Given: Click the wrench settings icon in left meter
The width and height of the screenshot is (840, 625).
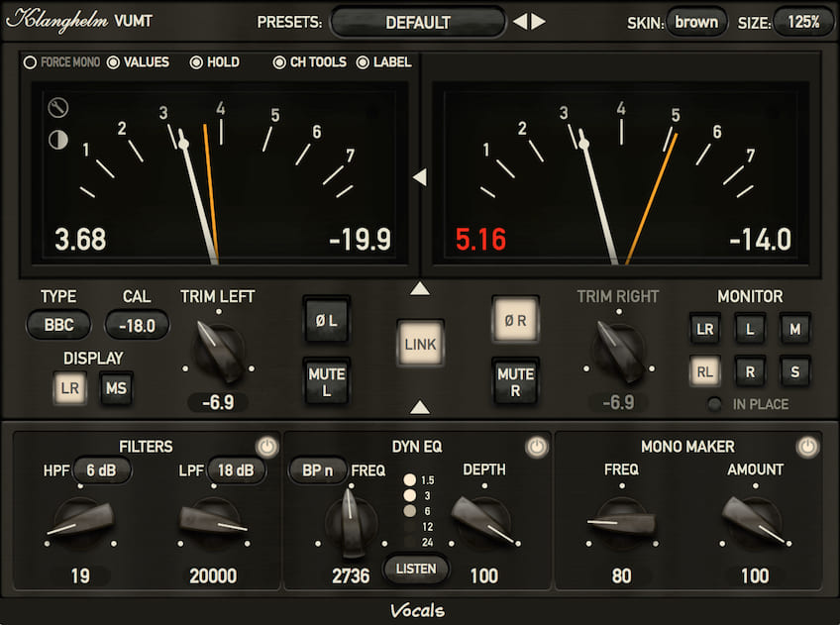Looking at the screenshot, I should point(57,108).
